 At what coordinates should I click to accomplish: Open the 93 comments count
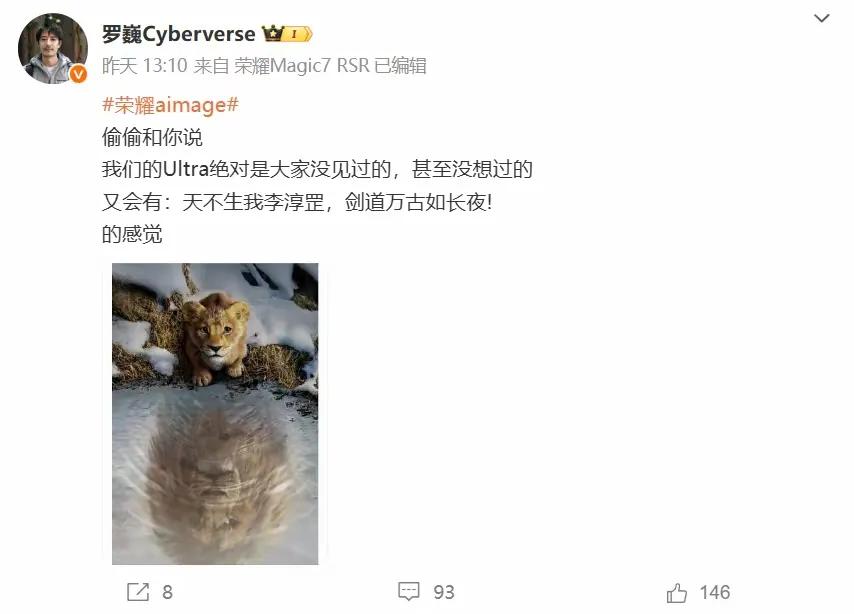(443, 592)
